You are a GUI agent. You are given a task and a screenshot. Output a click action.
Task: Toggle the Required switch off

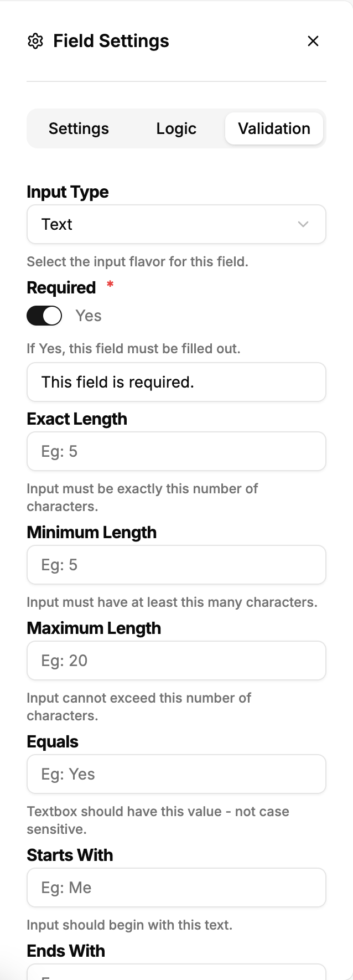coord(44,316)
